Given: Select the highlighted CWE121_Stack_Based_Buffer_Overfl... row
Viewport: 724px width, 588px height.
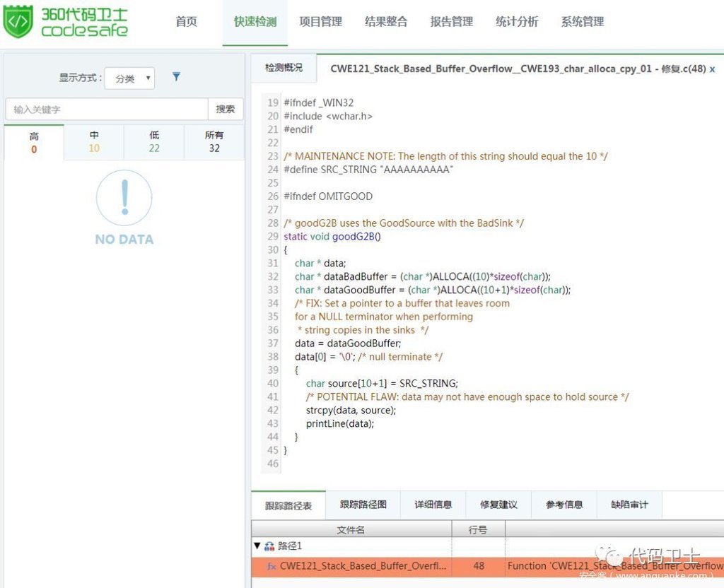Looking at the screenshot, I should pyautogui.click(x=488, y=566).
